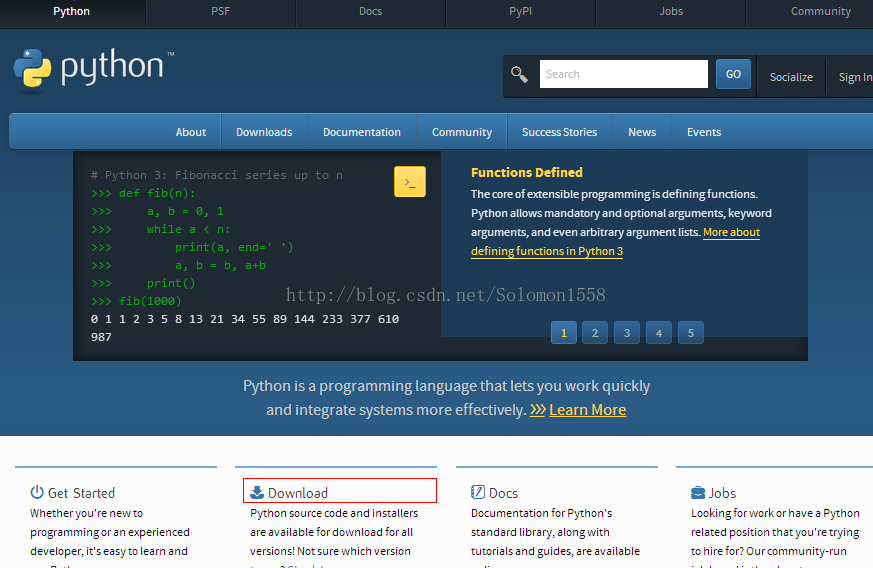Click the Get Started heading
The width and height of the screenshot is (873, 568).
click(81, 493)
